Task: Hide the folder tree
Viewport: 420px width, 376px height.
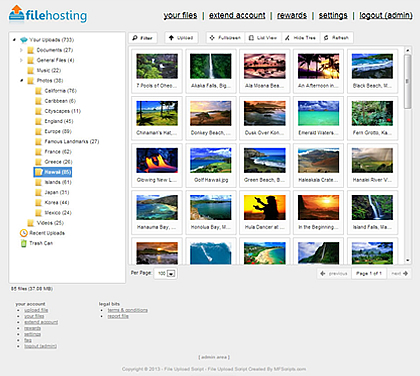Action: [x=300, y=38]
